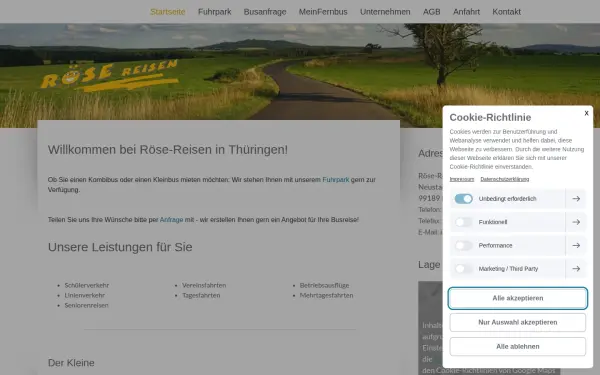Enable Marketing / Third Party switch
This screenshot has width=600, height=375.
463,269
